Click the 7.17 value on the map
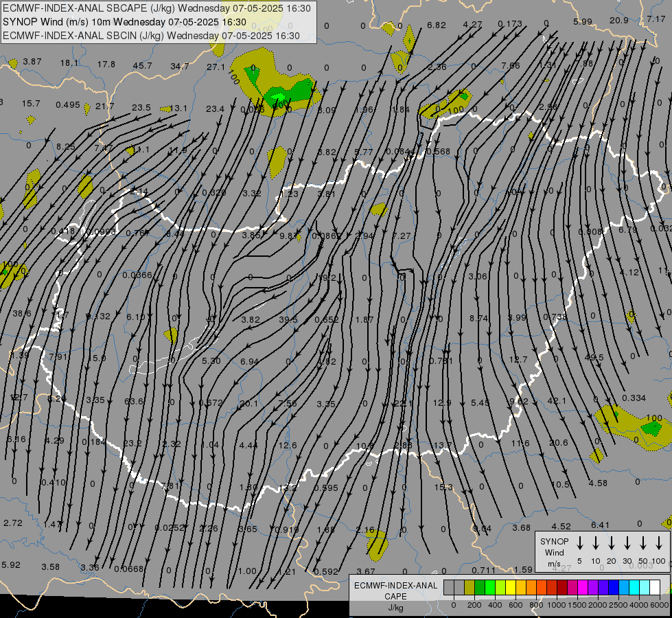672x618 pixels. point(656,19)
